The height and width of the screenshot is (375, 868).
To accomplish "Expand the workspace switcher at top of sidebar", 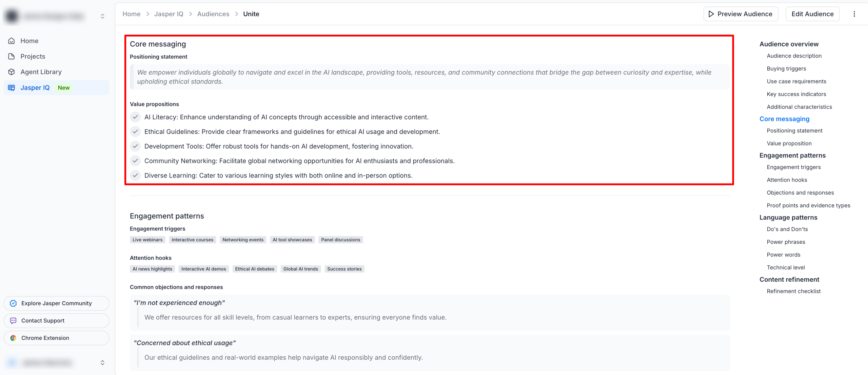I will [x=102, y=16].
